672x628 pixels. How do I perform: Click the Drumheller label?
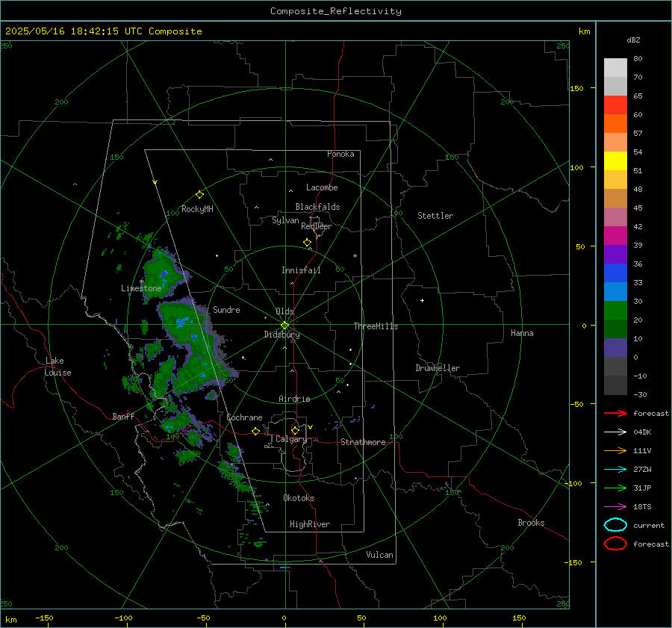pyautogui.click(x=437, y=368)
